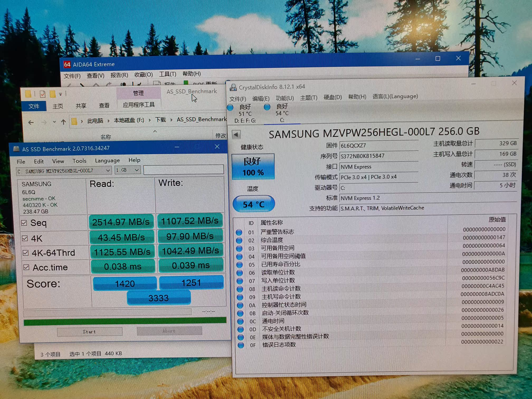Click the back arrow beside the Samsung drive name
532x399 pixels.
click(236, 135)
